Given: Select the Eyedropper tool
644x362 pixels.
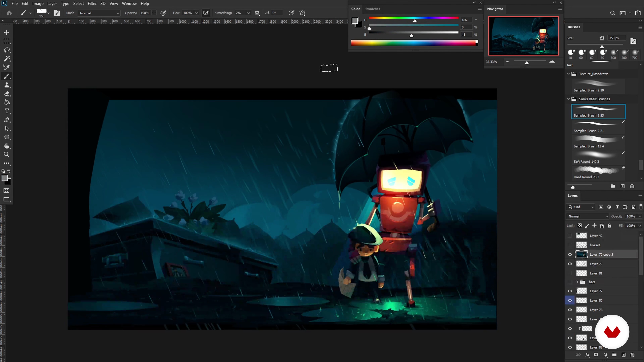Looking at the screenshot, I should (7, 67).
